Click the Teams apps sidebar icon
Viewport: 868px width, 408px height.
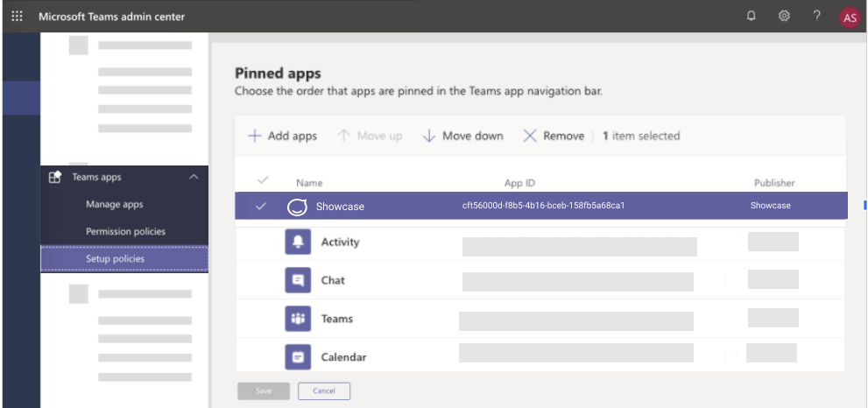pyautogui.click(x=55, y=177)
